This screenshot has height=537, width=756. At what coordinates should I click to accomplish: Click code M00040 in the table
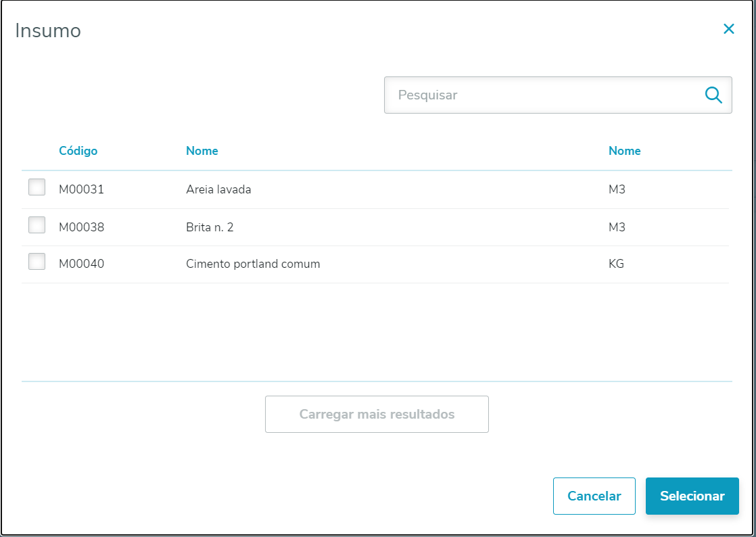pyautogui.click(x=81, y=264)
